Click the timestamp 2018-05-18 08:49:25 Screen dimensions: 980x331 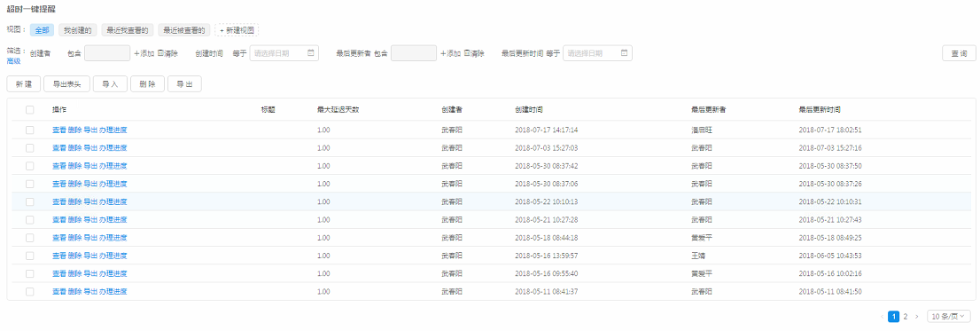coord(830,238)
